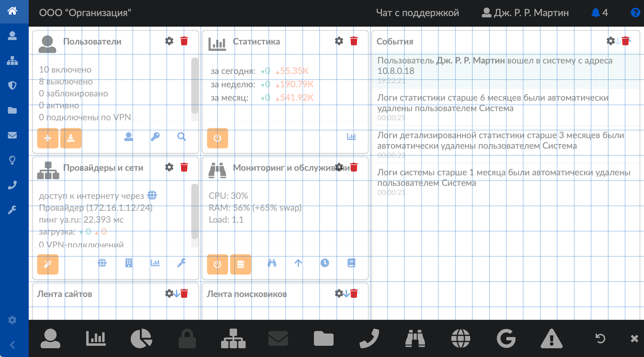
Task: Open folder section in left sidebar
Action: point(12,110)
